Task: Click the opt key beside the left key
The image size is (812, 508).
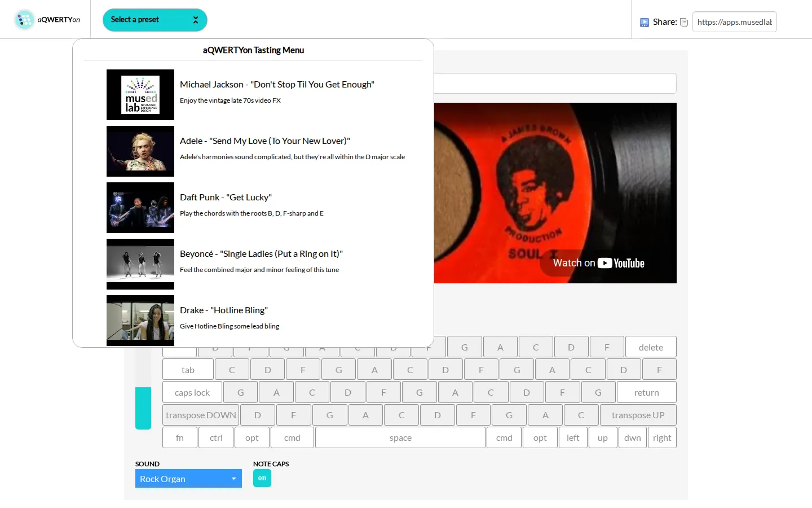Action: pyautogui.click(x=540, y=437)
